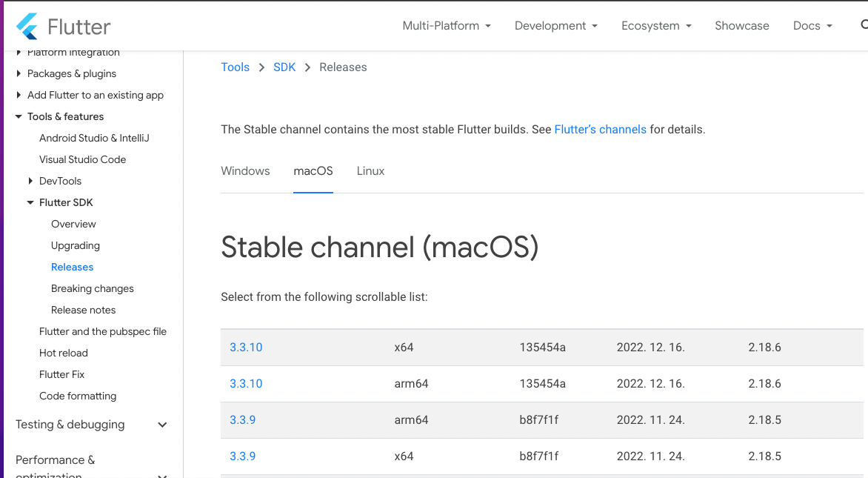Open Flutter and the pubspec file
Viewport: 868px width, 478px height.
click(x=103, y=332)
